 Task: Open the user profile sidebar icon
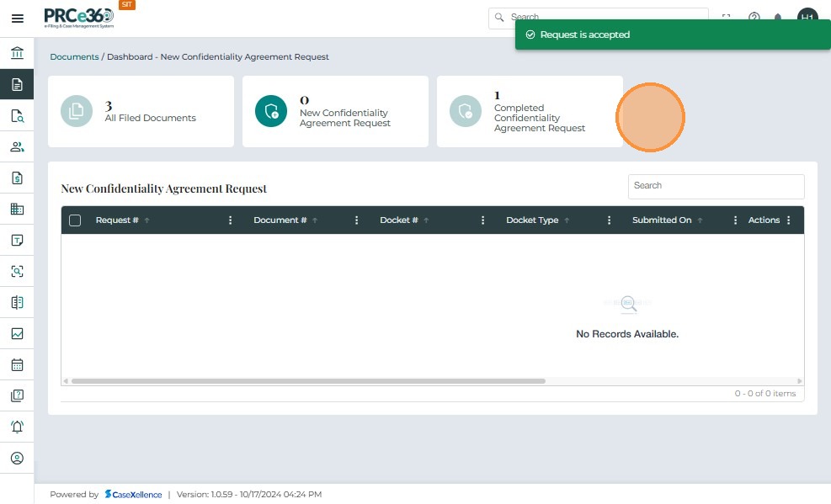tap(17, 458)
